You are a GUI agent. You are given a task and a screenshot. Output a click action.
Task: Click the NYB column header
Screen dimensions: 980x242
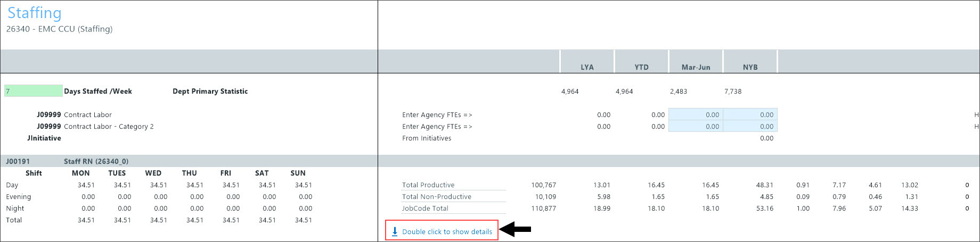point(750,67)
